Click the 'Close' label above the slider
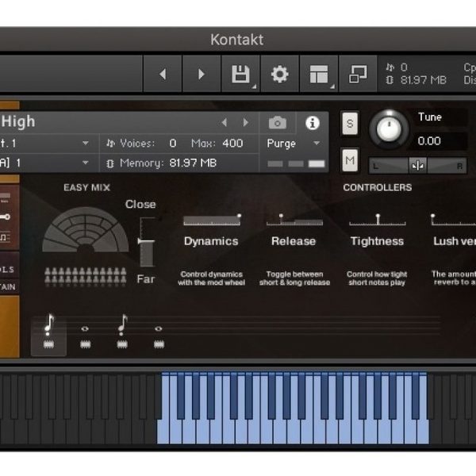 click(140, 205)
